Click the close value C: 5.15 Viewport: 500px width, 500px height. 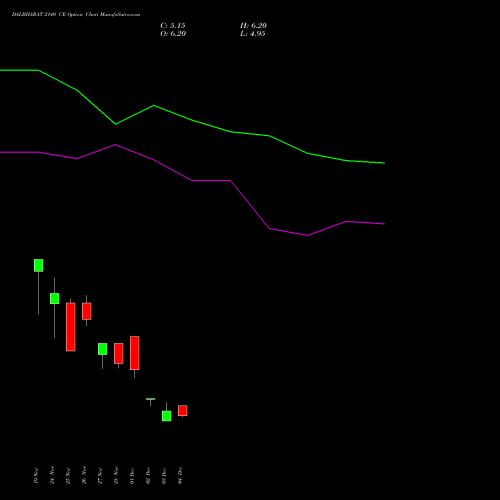[173, 26]
